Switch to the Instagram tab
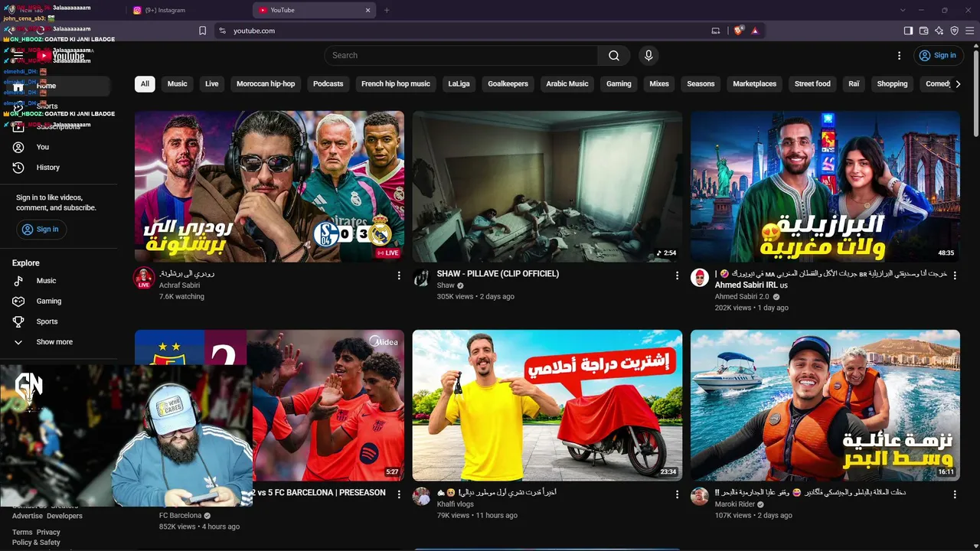 (x=188, y=10)
